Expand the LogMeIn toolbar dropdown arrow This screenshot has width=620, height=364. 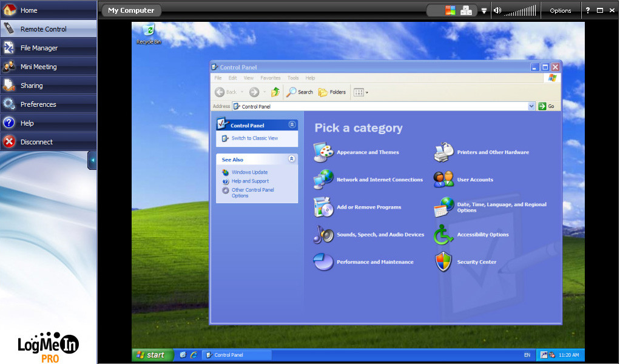484,11
